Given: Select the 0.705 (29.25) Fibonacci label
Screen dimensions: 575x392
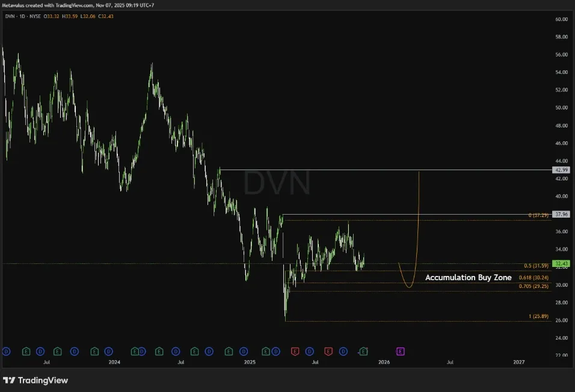Looking at the screenshot, I should 532,287.
